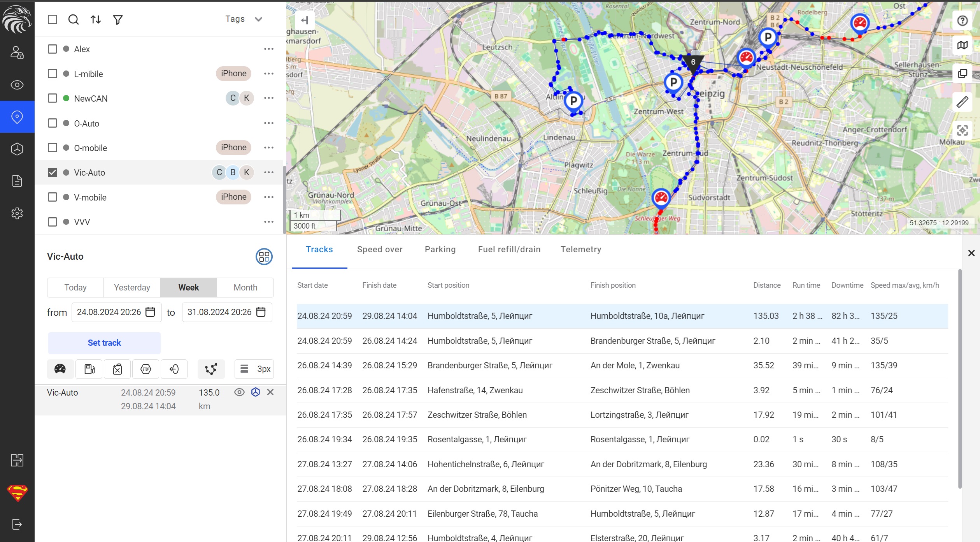
Task: Uncheck the Vic-Auto checkbox
Action: tap(53, 172)
